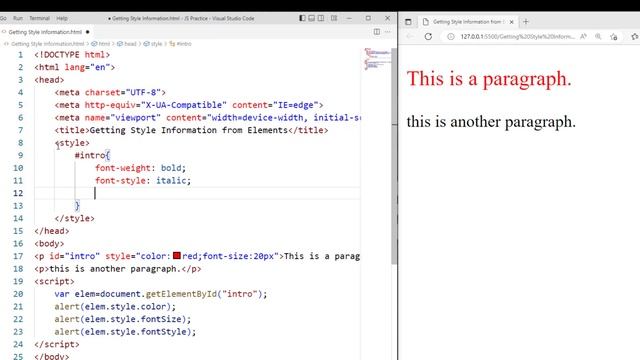Image resolution: width=640 pixels, height=360 pixels.
Task: Click the '#intro{' selector on line 9
Action: tap(92, 155)
